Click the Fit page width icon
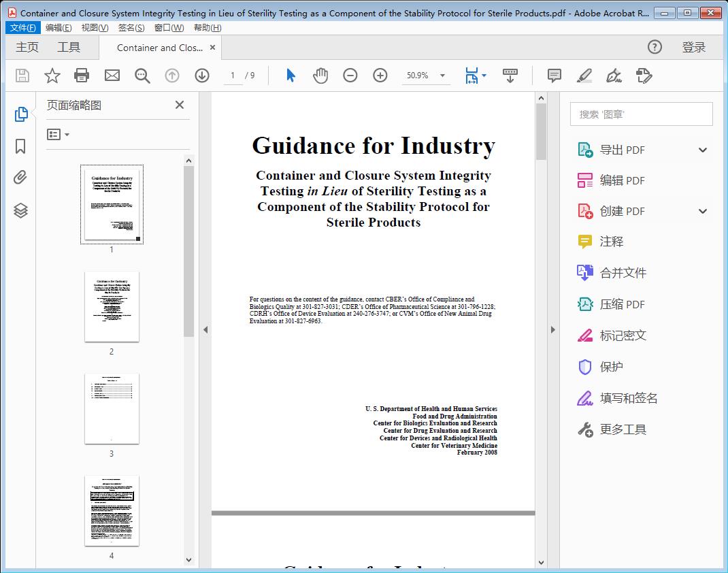The width and height of the screenshot is (728, 573). click(471, 76)
